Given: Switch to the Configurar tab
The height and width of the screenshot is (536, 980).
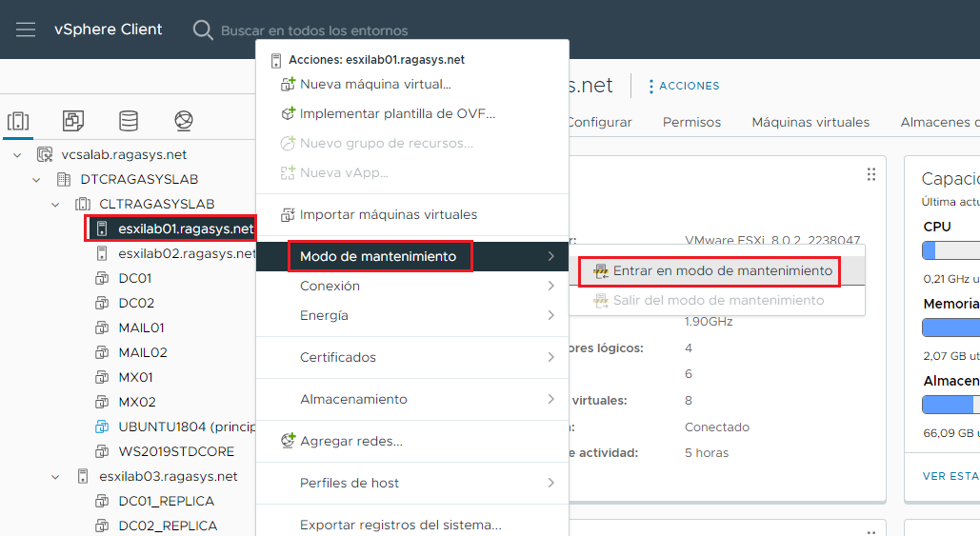Looking at the screenshot, I should click(x=600, y=123).
